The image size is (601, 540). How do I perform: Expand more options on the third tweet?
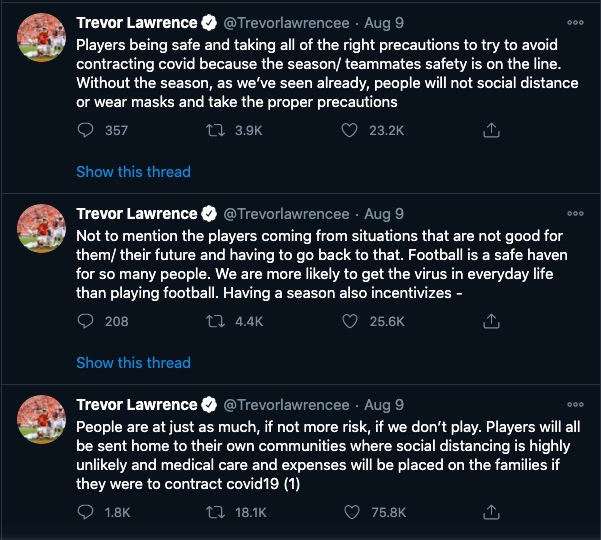(575, 404)
